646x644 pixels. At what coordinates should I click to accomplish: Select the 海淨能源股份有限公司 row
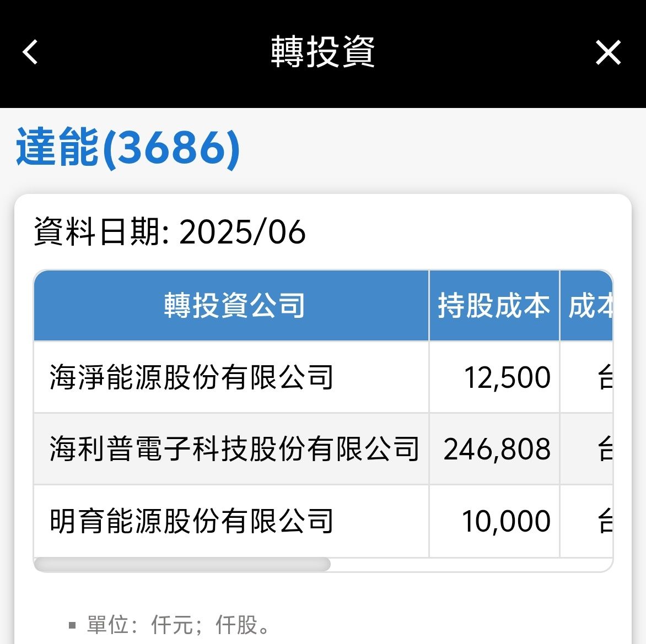pyautogui.click(x=191, y=377)
